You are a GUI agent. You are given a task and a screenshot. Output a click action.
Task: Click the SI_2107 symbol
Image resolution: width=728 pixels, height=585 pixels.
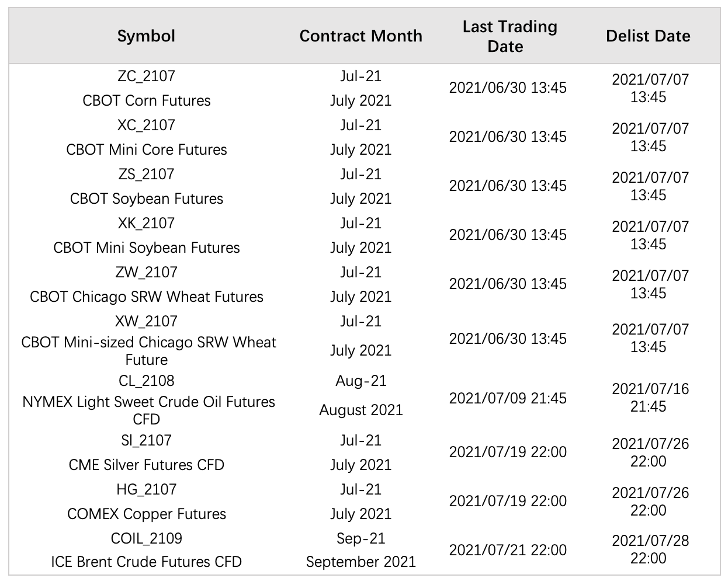(146, 440)
